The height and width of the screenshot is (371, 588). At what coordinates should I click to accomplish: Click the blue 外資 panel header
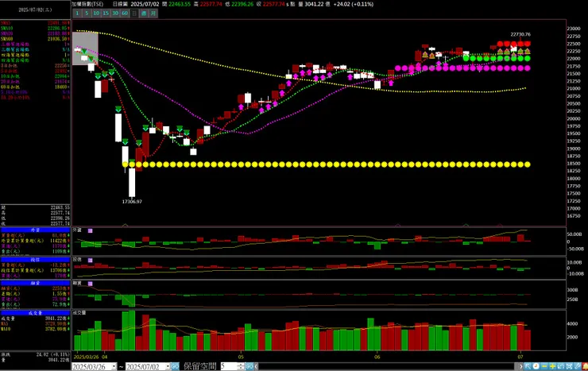click(35, 230)
